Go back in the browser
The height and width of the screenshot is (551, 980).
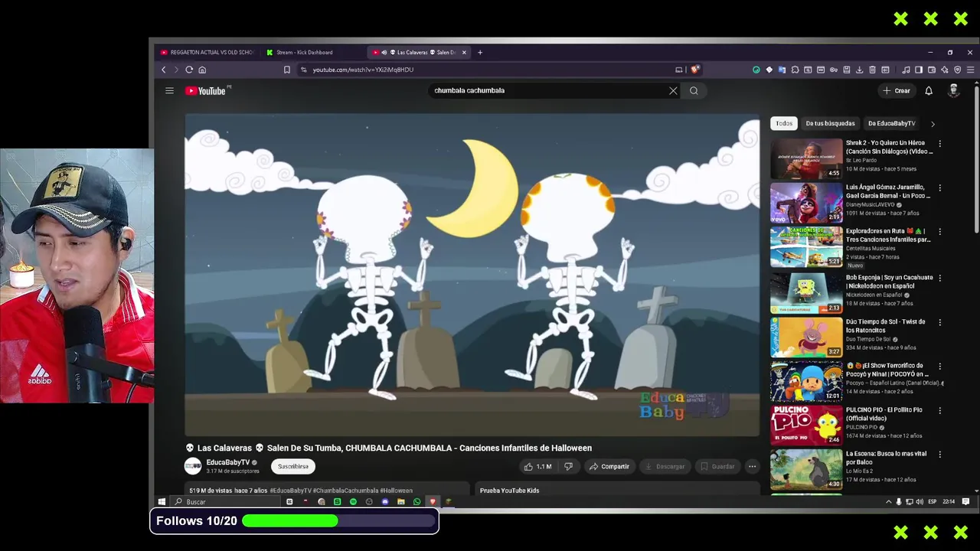pyautogui.click(x=163, y=70)
